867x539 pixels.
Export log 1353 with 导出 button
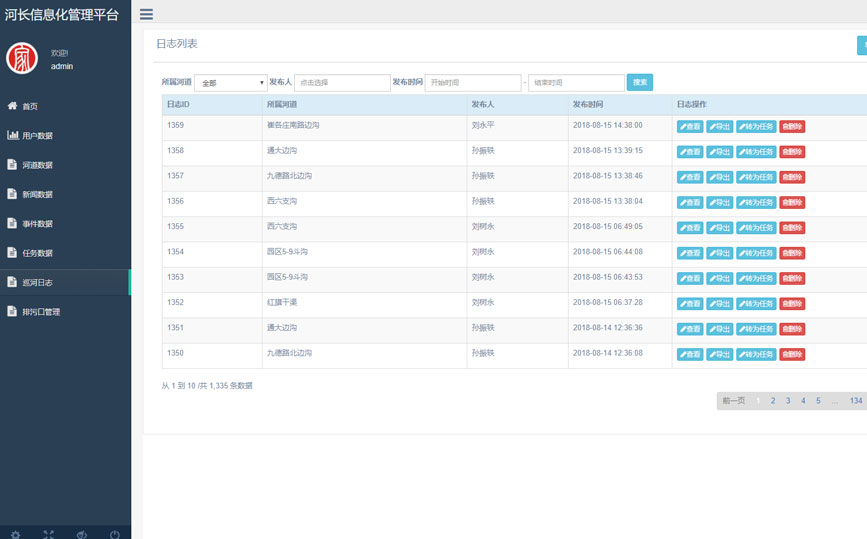720,279
